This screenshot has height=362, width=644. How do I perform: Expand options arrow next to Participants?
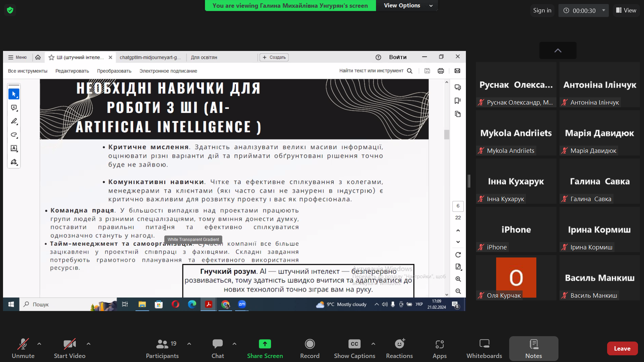(189, 344)
